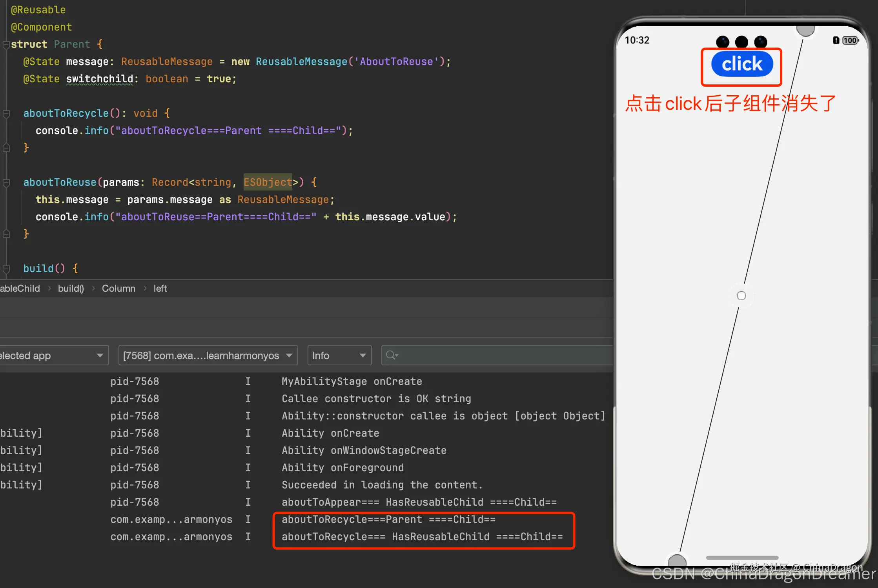
Task: Select build() in the breadcrumb bar
Action: [71, 289]
